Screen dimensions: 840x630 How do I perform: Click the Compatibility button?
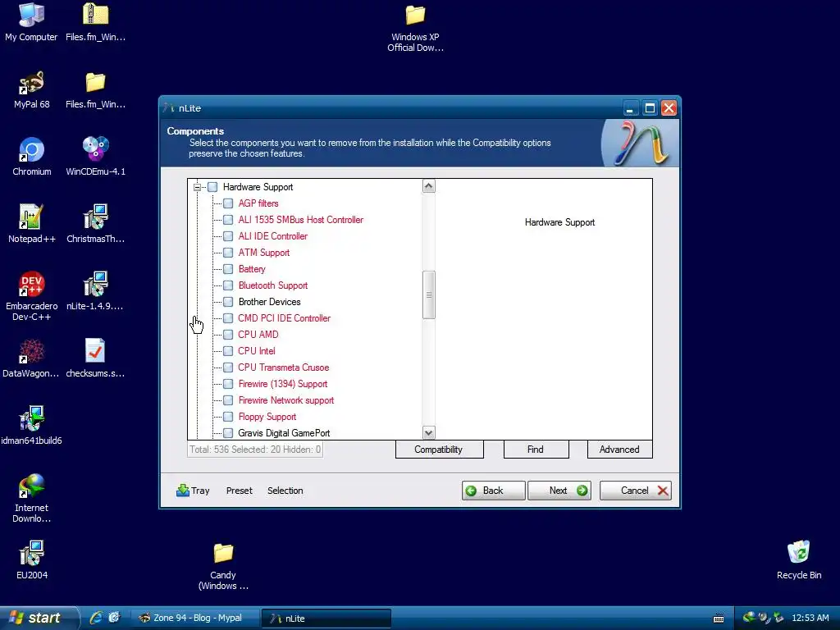coord(440,450)
